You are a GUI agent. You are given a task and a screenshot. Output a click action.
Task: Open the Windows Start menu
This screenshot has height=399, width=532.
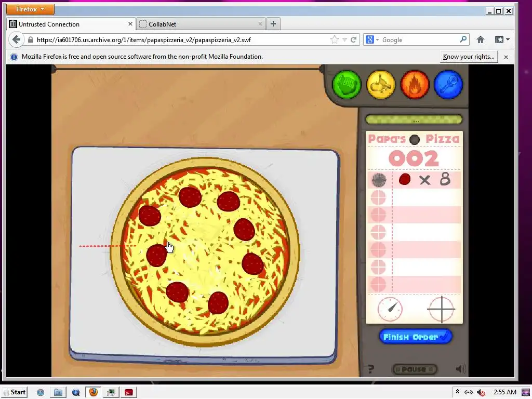(x=15, y=392)
